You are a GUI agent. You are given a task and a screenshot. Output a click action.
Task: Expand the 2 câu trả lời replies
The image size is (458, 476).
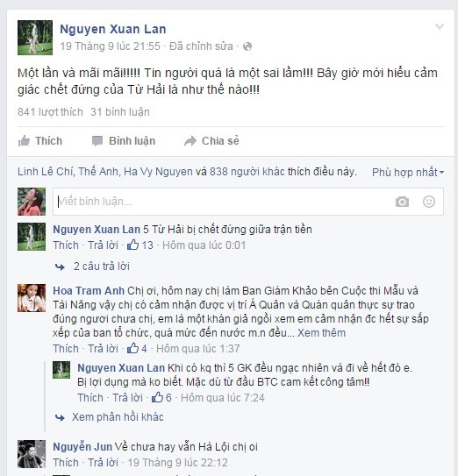coord(102,266)
